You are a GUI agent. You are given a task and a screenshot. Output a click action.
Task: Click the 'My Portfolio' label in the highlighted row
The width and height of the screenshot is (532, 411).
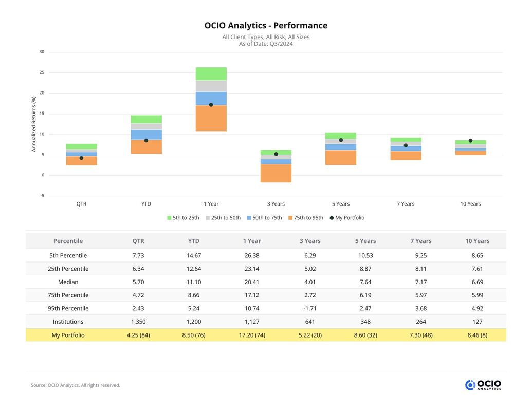click(68, 335)
